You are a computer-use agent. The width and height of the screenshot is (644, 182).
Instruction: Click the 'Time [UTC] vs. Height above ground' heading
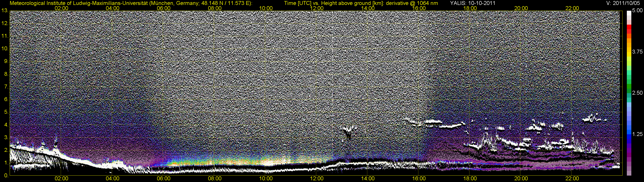361,3
